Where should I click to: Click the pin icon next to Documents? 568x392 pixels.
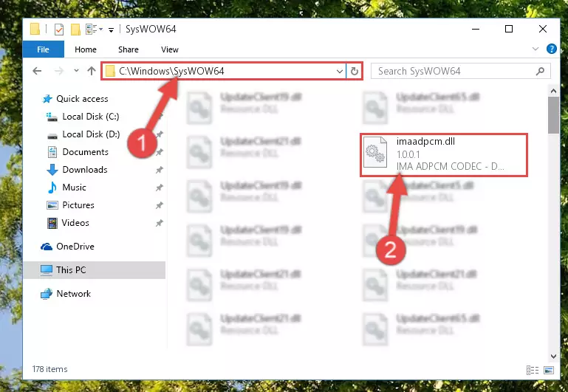tap(159, 152)
